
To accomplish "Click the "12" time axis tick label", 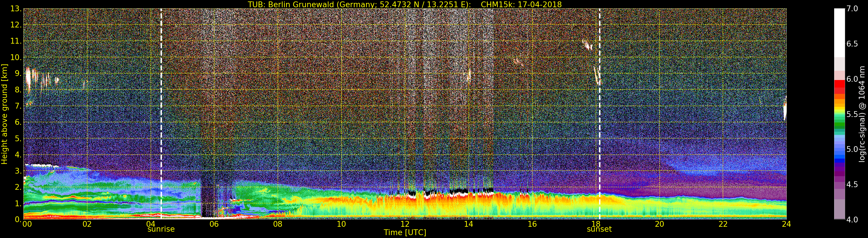I will 405,224.
